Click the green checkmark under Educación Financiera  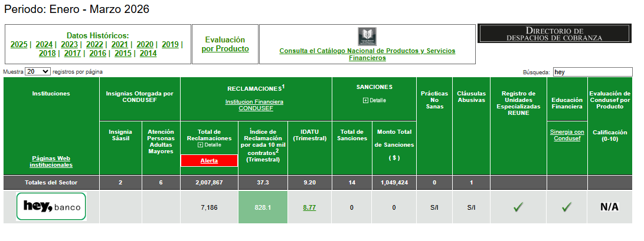(567, 207)
